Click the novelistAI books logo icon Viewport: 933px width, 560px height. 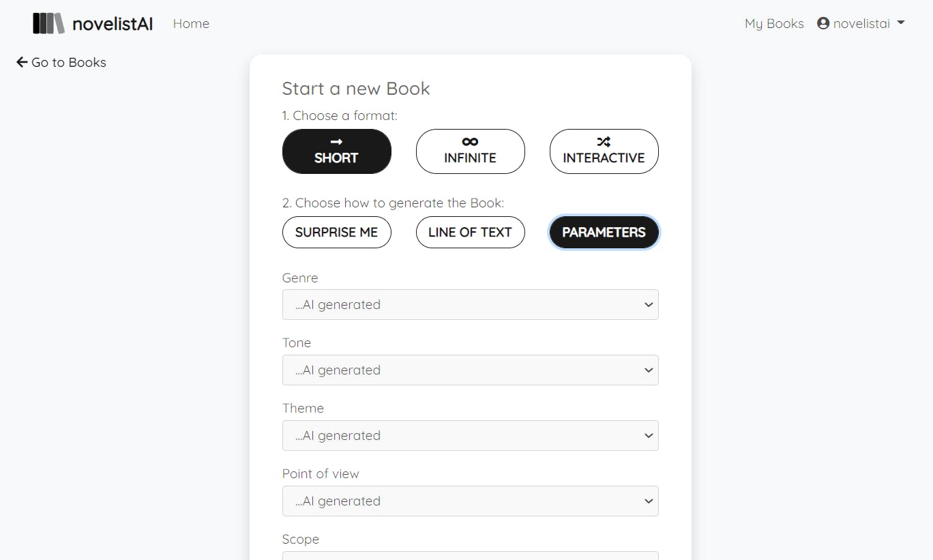pyautogui.click(x=48, y=23)
